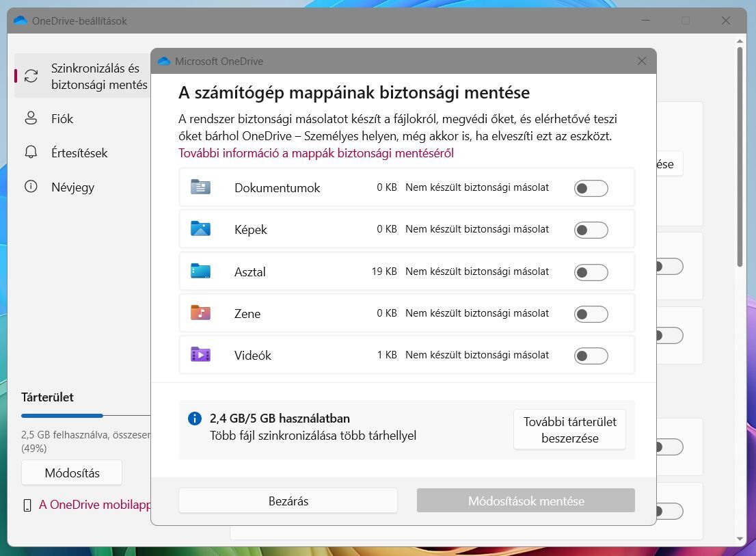Click the Módosítás storage button

[x=72, y=473]
